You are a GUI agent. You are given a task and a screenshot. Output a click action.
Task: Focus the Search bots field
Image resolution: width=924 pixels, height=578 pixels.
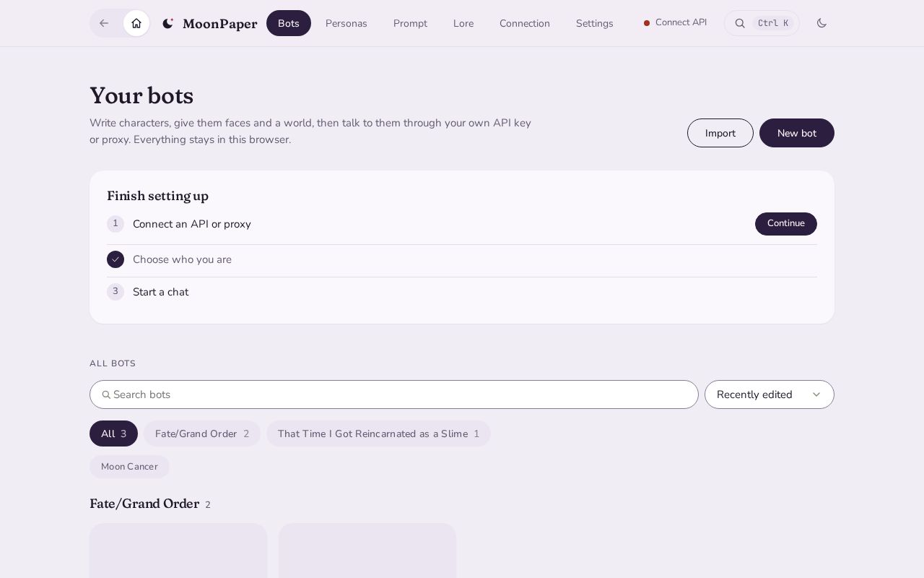click(x=394, y=394)
